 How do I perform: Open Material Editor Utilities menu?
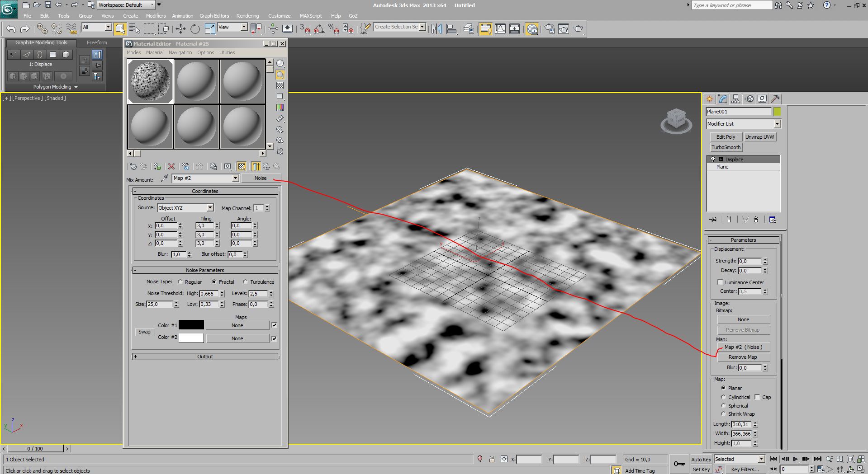click(227, 52)
